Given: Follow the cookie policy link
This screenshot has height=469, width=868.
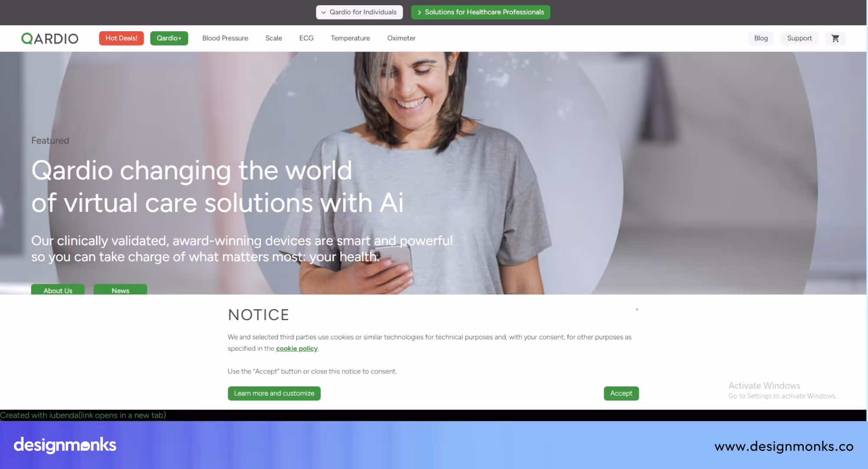Looking at the screenshot, I should (x=297, y=348).
